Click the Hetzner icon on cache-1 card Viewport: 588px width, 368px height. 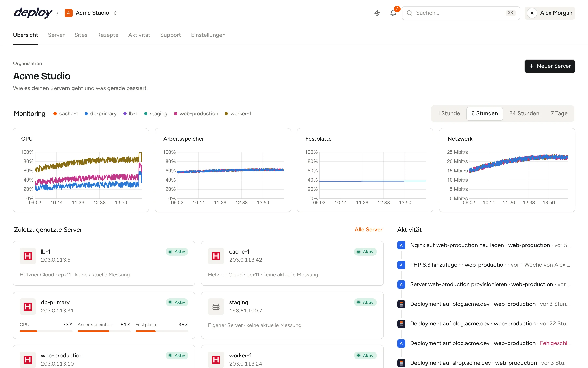(x=216, y=256)
